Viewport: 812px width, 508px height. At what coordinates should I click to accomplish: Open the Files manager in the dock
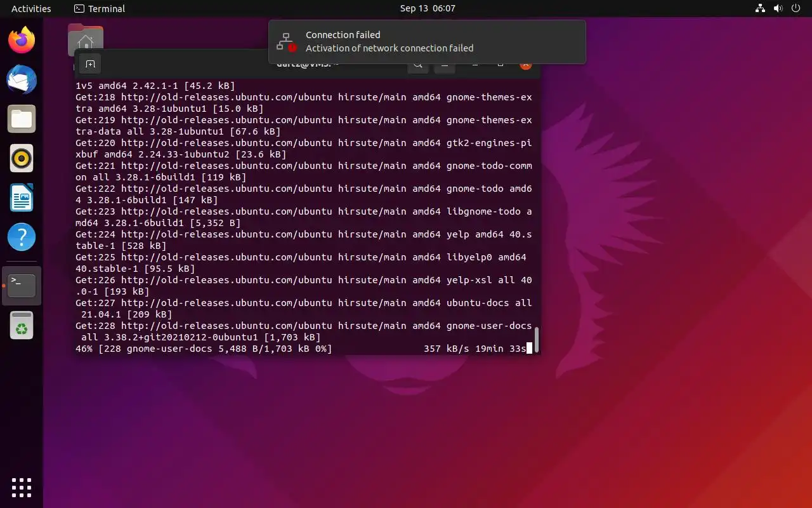[22, 119]
